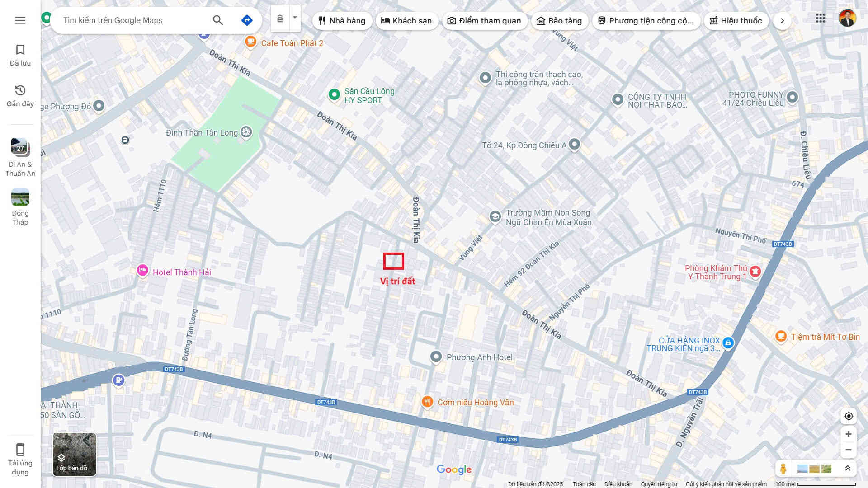Select the Bảo tàng museums chip

pos(559,21)
